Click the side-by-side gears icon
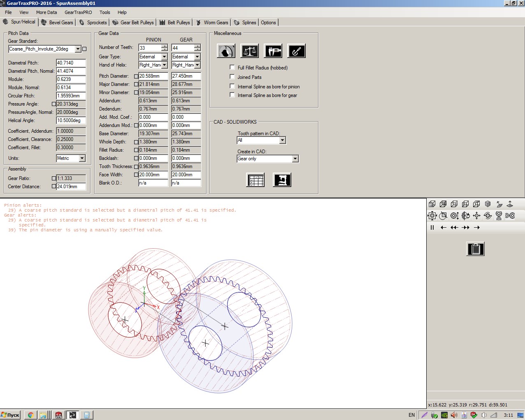This screenshot has height=420, width=525. click(x=510, y=215)
